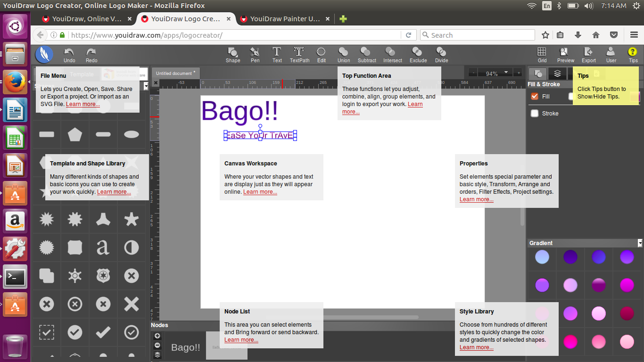Undo the last action
Image resolution: width=644 pixels, height=362 pixels.
[x=69, y=55]
